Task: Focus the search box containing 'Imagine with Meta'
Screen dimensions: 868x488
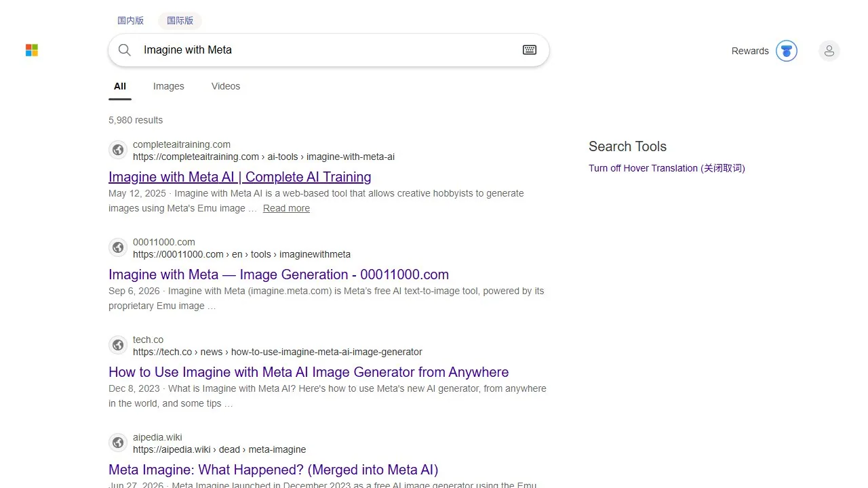Action: (x=329, y=50)
